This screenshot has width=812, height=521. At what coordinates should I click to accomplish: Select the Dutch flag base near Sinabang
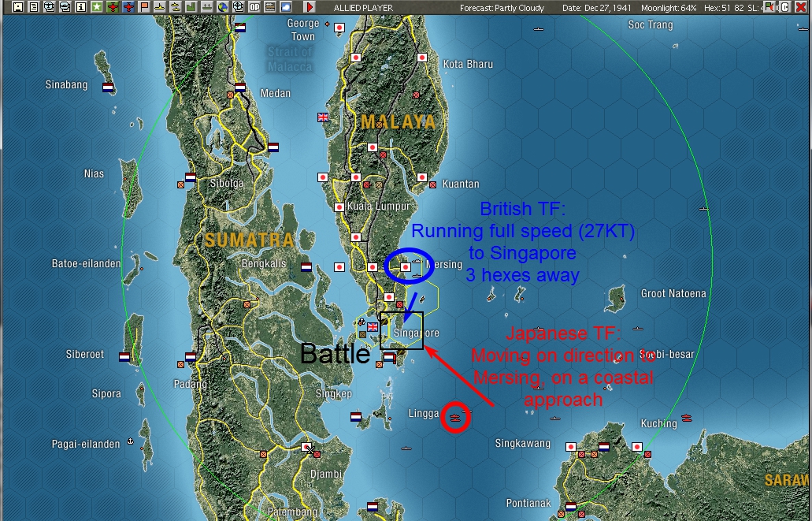pyautogui.click(x=108, y=87)
